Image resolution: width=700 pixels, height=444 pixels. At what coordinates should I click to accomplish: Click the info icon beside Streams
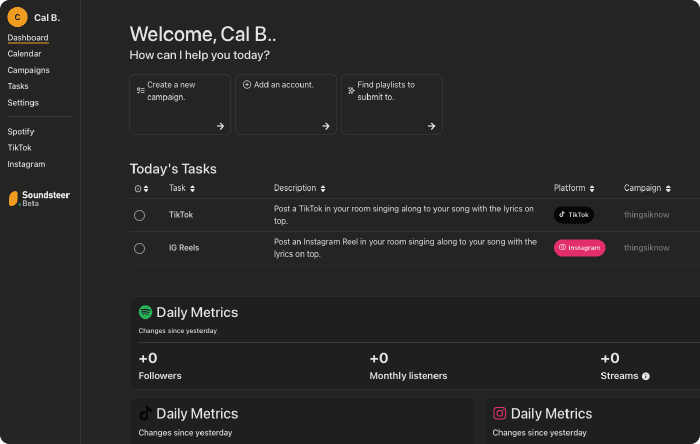(646, 376)
